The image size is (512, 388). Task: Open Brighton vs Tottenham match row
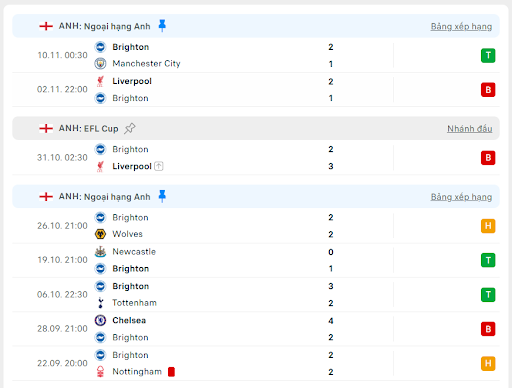[x=256, y=295]
